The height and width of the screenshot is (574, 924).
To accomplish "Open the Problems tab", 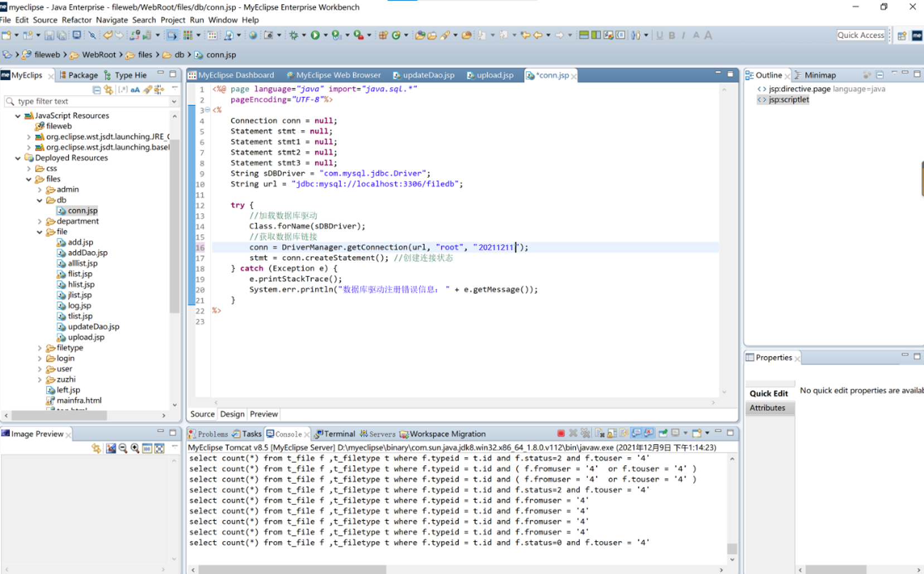I will click(x=208, y=434).
